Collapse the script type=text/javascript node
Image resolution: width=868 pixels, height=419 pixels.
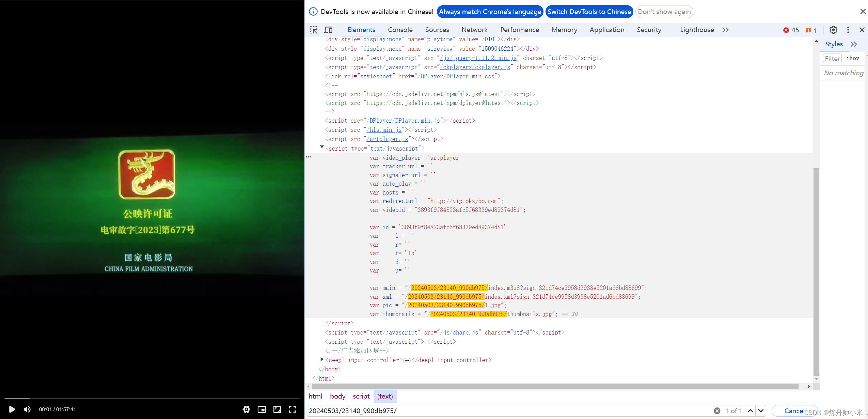pyautogui.click(x=322, y=147)
